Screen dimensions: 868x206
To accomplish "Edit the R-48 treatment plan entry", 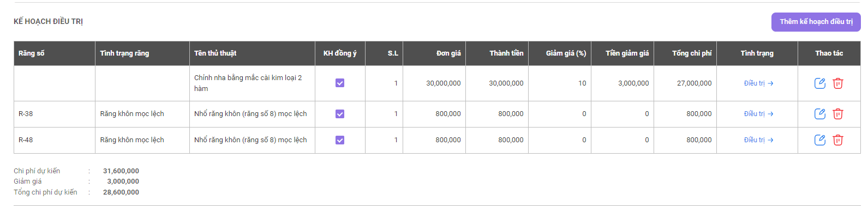I will (819, 140).
